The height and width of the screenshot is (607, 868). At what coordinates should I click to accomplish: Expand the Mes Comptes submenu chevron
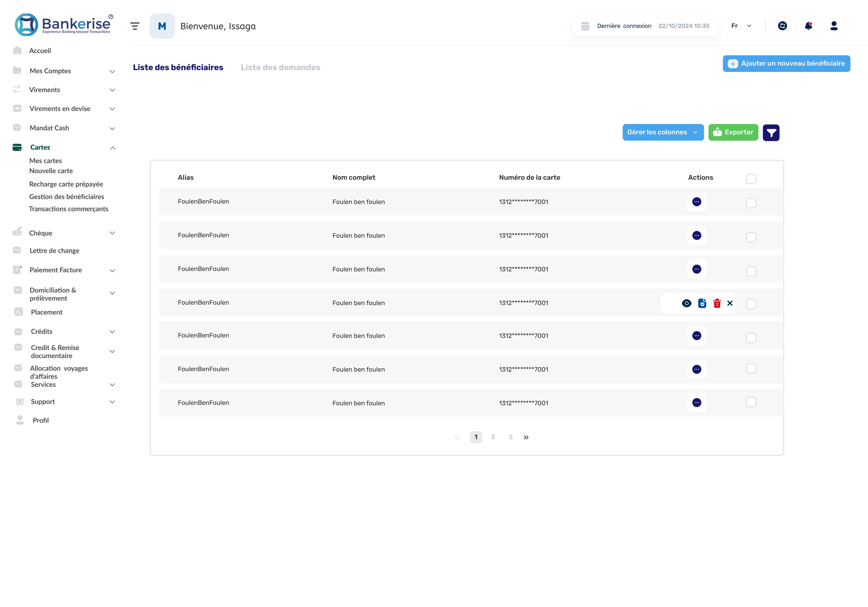[x=112, y=71]
